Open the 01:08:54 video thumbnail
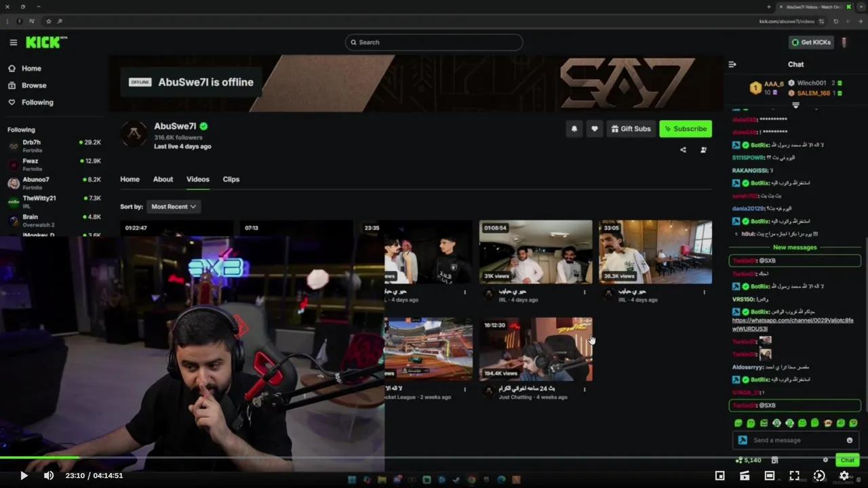This screenshot has width=868, height=488. click(x=536, y=252)
